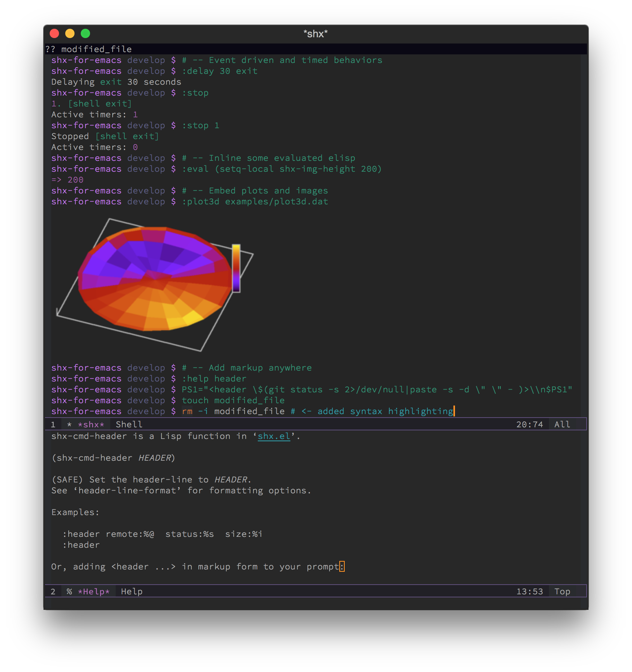Click 'shx-cmd-header is a Lisp function' line
632x672 pixels.
(x=176, y=436)
